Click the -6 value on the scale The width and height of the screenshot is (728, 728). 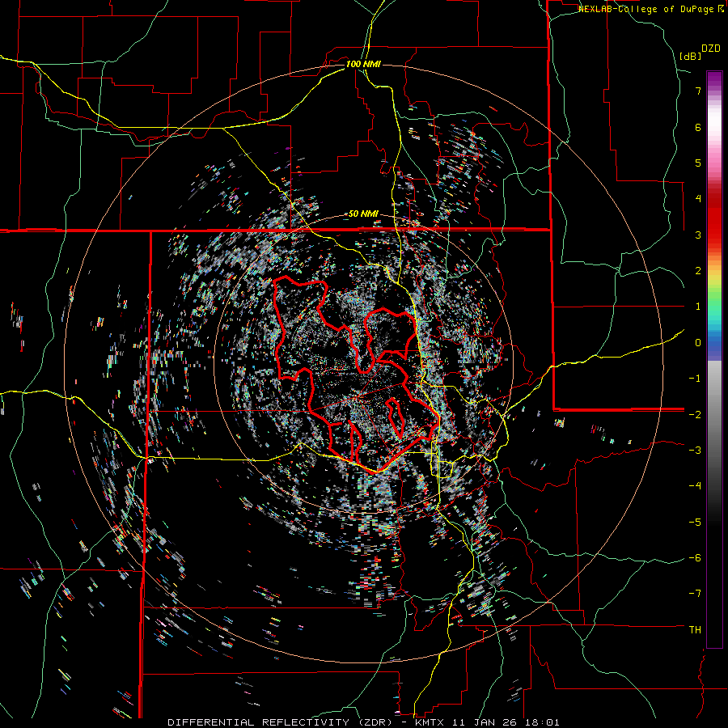pos(695,558)
